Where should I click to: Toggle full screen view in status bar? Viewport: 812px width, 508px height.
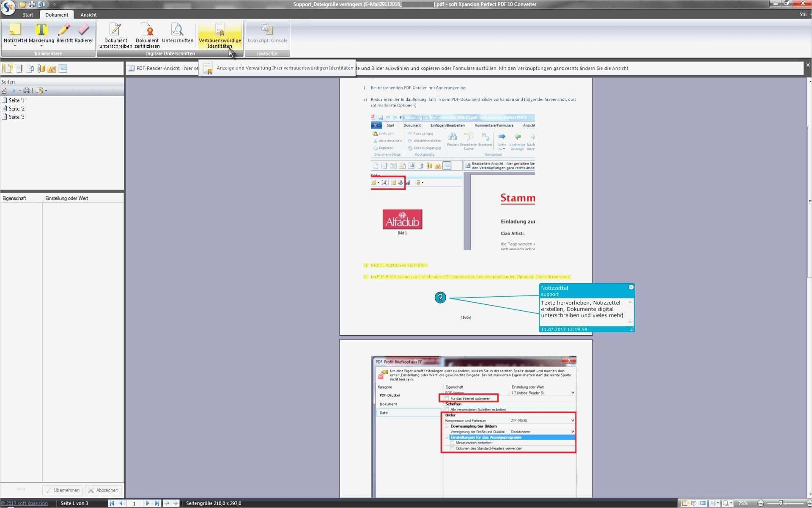pyautogui.click(x=703, y=503)
